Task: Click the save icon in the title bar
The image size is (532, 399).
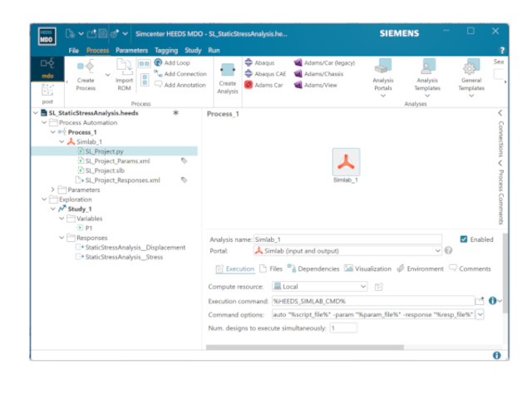Action: [103, 33]
